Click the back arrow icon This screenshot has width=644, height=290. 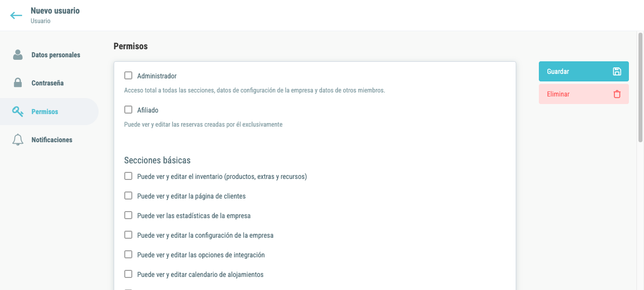[x=16, y=16]
